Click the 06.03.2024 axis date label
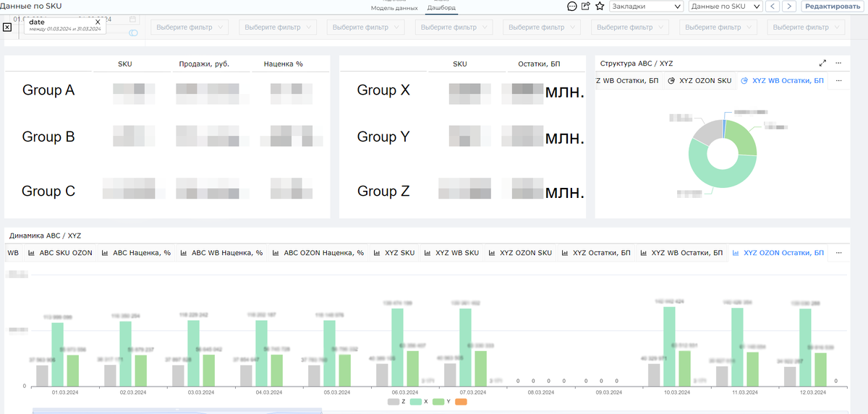The height and width of the screenshot is (414, 868). (x=406, y=392)
